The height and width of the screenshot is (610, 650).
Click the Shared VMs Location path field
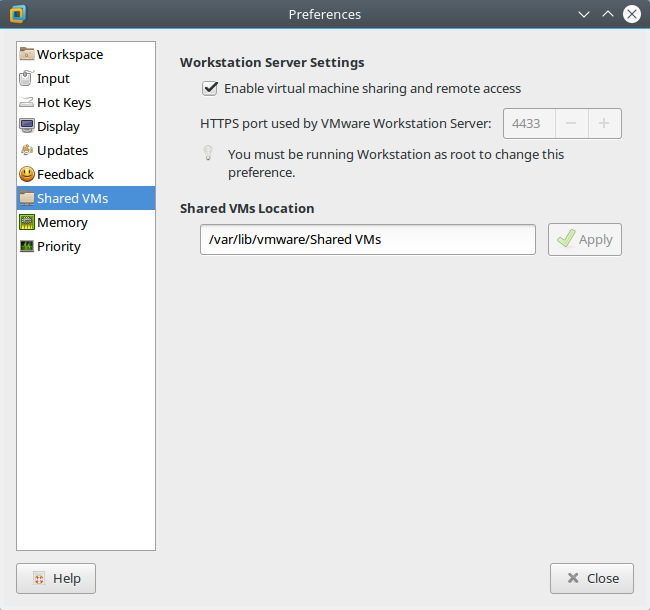point(368,240)
